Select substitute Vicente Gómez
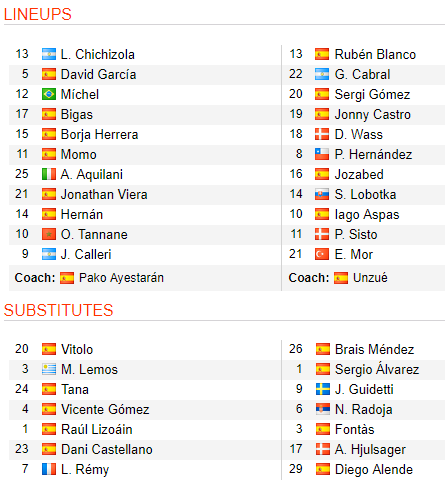Image resolution: width=445 pixels, height=487 pixels. [x=105, y=409]
